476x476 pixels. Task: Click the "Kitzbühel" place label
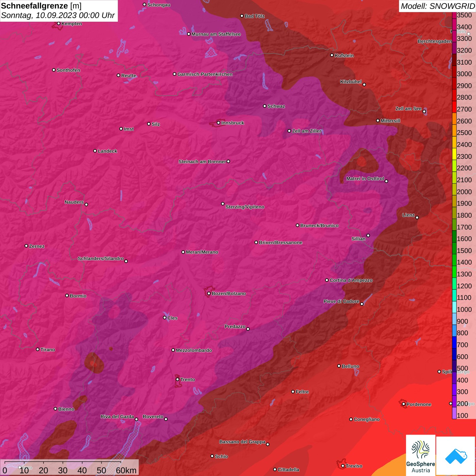pyautogui.click(x=351, y=82)
